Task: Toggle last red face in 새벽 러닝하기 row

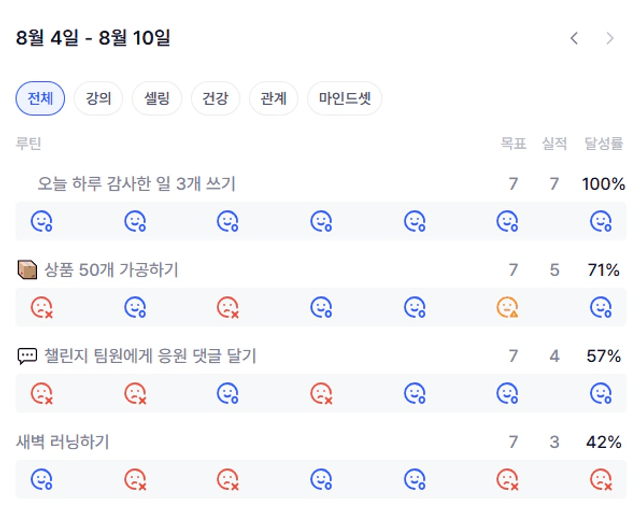Action: (x=601, y=480)
